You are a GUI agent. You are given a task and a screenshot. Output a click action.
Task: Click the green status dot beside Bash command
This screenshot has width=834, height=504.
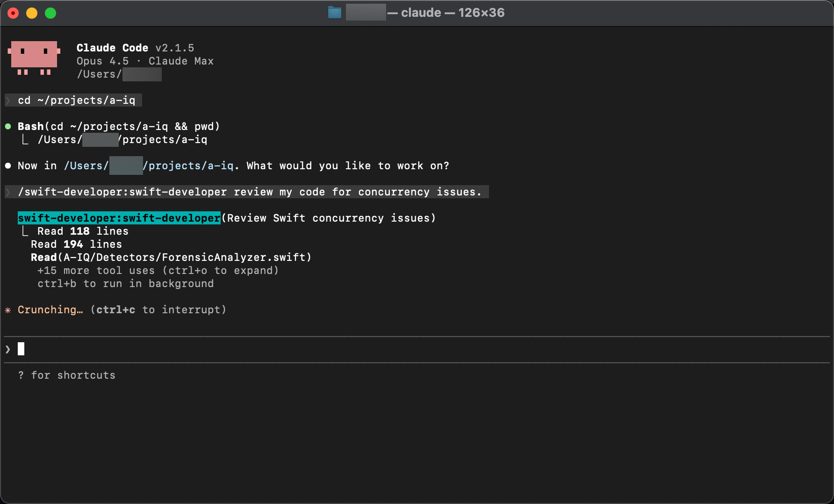[x=8, y=126]
